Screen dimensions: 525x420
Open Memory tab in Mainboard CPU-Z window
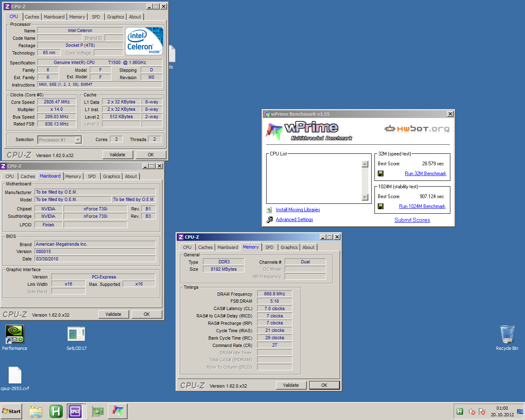point(73,176)
